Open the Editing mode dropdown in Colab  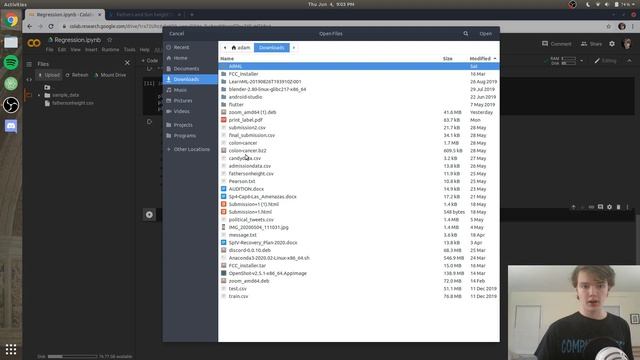coord(606,61)
